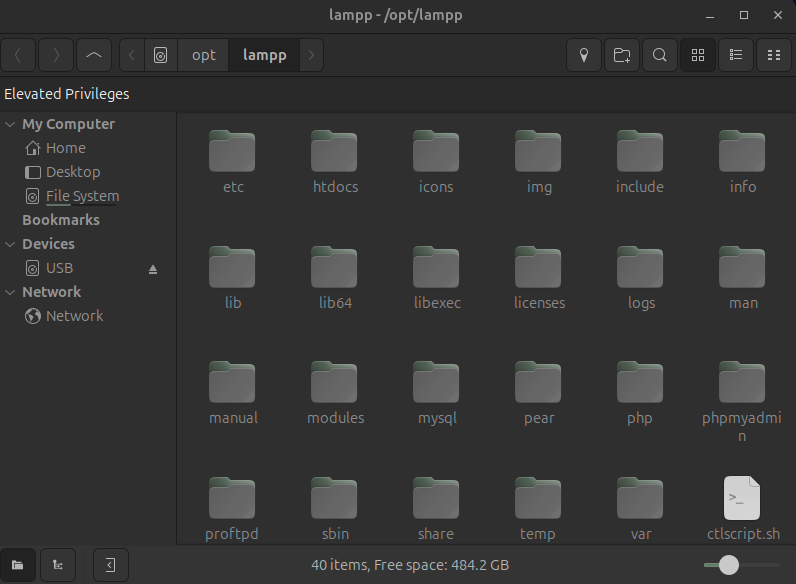Switch to list view

(x=736, y=55)
